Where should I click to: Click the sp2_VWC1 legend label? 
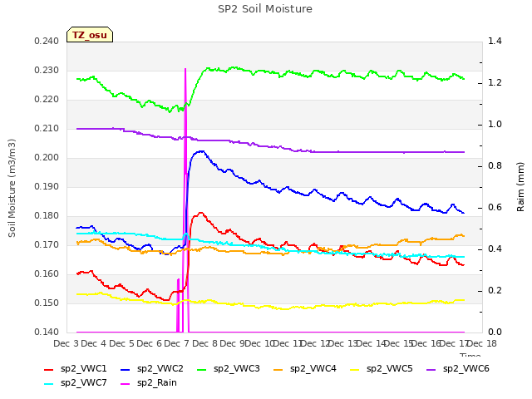(x=83, y=368)
